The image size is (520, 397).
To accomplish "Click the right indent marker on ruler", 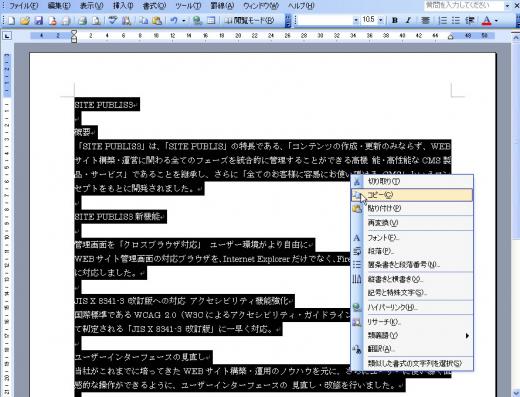I will (x=451, y=37).
